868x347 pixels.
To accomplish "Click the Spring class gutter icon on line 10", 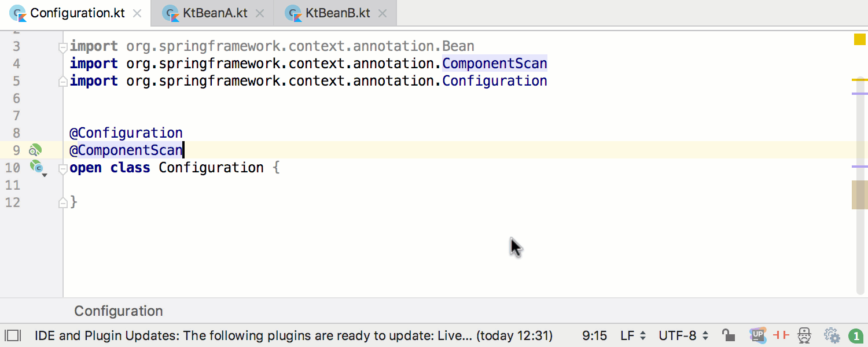I will pos(38,168).
